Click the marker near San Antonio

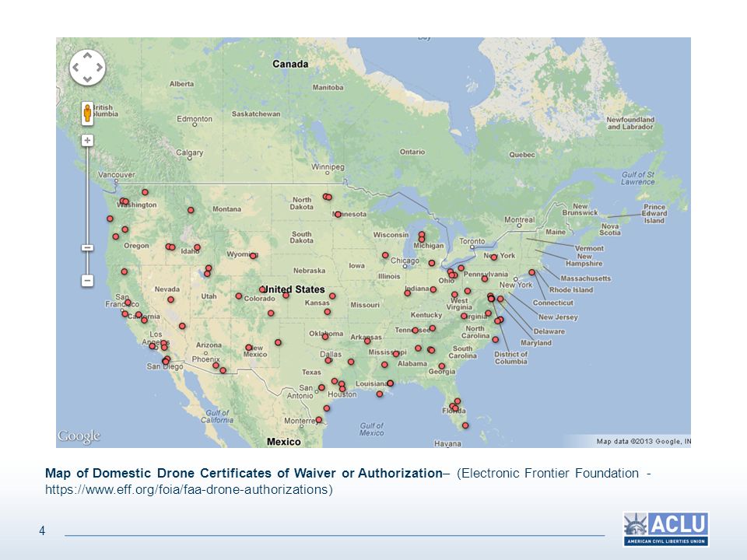pyautogui.click(x=321, y=387)
